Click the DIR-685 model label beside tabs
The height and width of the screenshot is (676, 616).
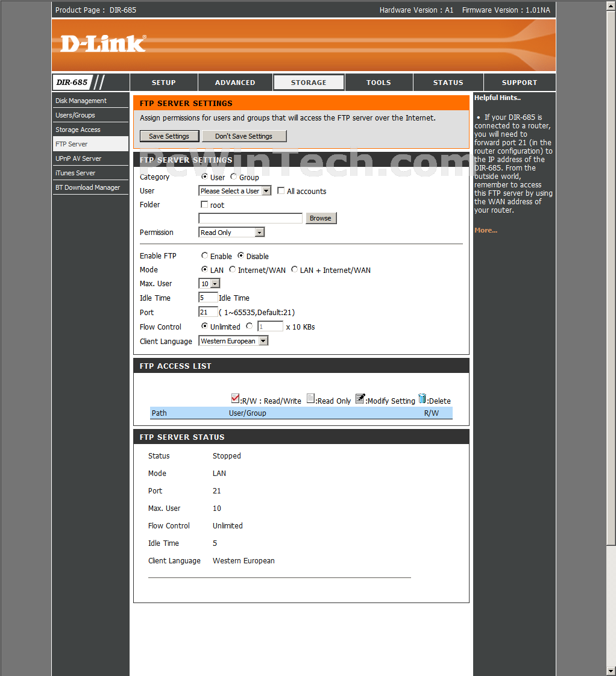72,83
